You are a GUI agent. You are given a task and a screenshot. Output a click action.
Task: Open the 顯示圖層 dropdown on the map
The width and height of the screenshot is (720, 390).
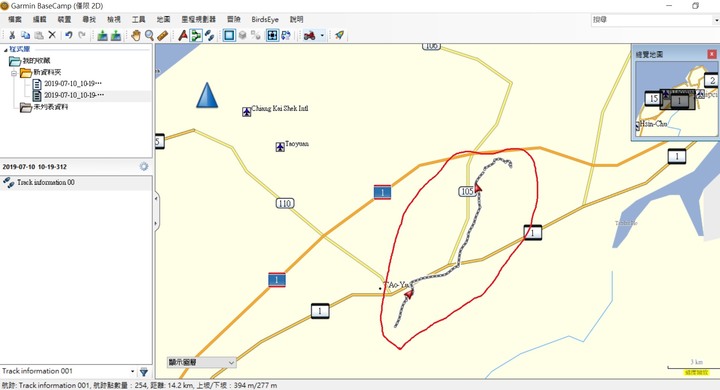click(202, 362)
